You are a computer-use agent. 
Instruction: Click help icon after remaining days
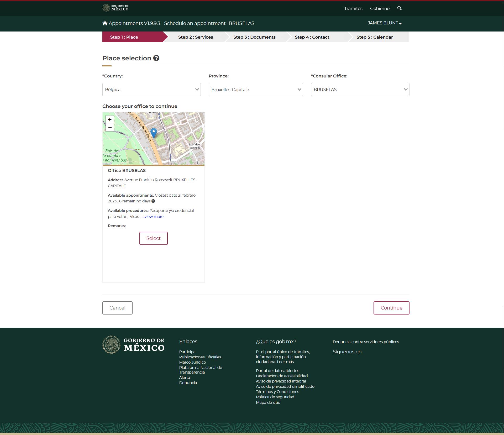pos(153,201)
